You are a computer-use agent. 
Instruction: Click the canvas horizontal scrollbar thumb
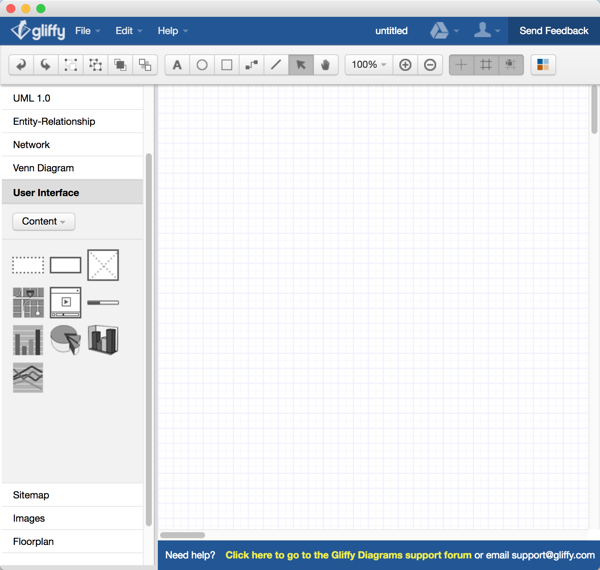pyautogui.click(x=183, y=535)
